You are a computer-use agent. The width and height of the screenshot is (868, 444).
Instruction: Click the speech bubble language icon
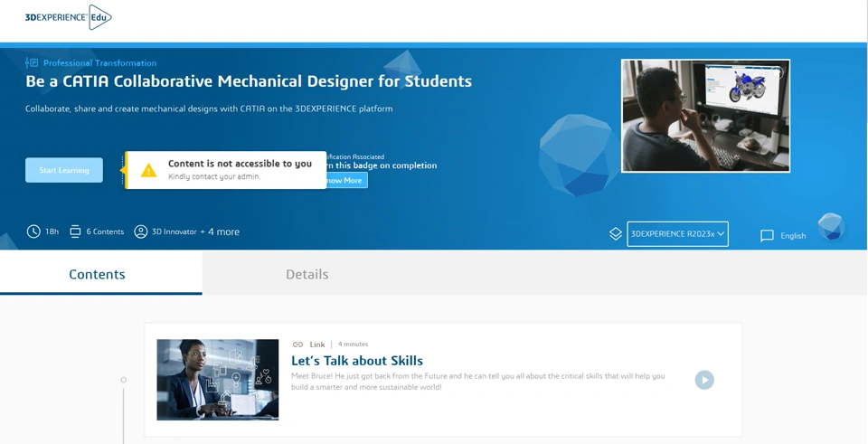767,236
